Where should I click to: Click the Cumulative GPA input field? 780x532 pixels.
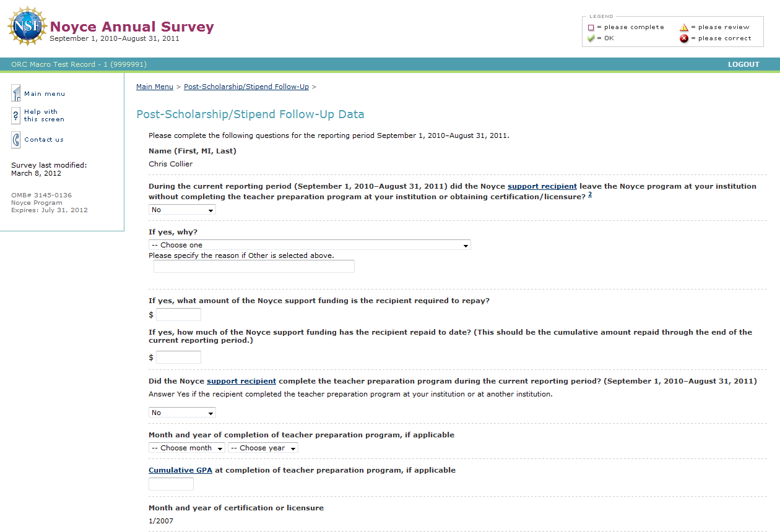[171, 484]
